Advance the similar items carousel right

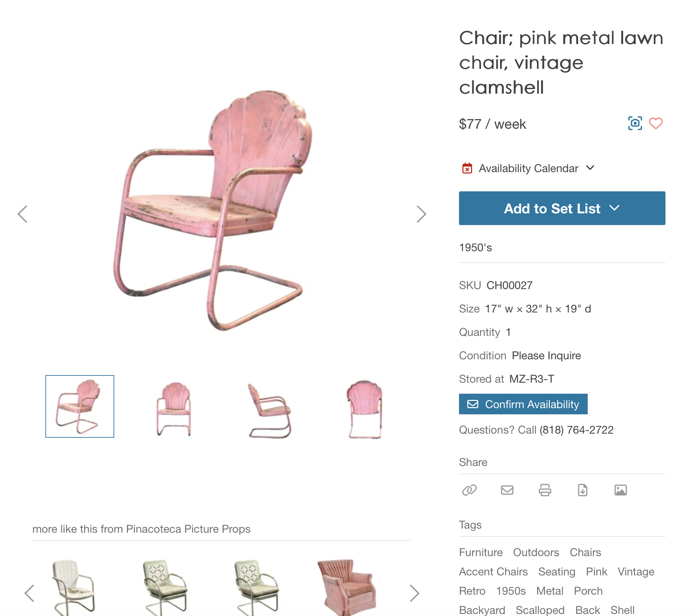pos(415,593)
